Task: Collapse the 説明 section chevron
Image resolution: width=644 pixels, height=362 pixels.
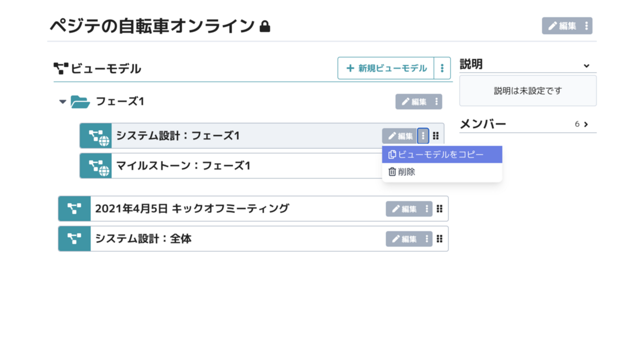Action: click(x=587, y=65)
